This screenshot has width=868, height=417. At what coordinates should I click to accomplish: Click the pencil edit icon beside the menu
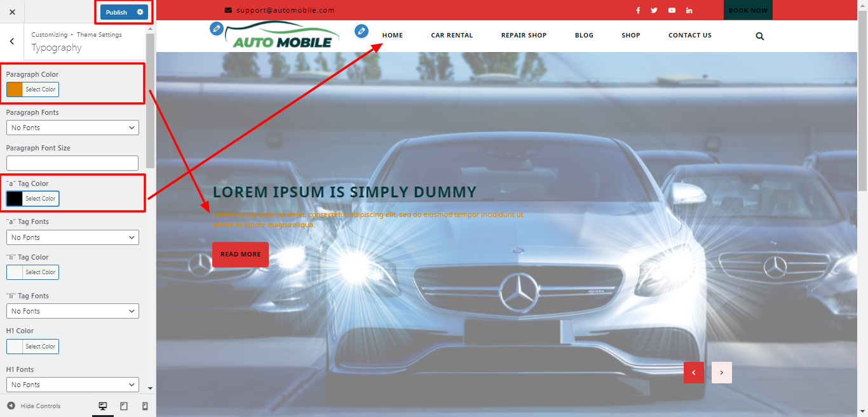pos(362,30)
